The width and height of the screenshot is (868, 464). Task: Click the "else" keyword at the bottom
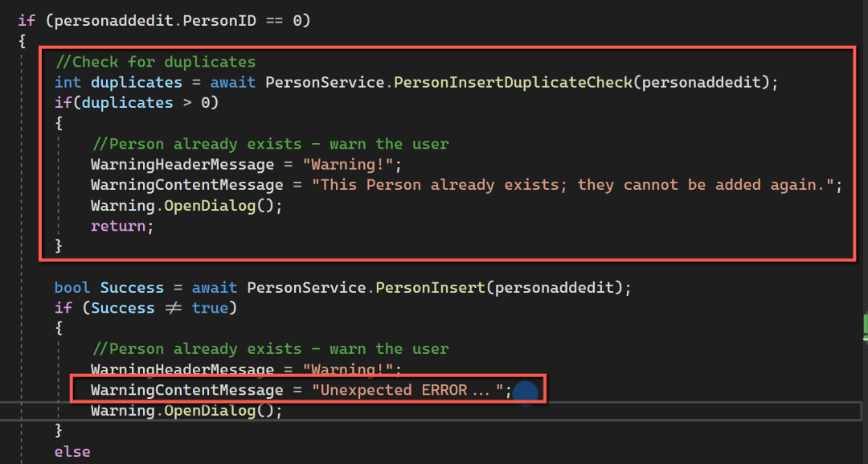[72, 452]
